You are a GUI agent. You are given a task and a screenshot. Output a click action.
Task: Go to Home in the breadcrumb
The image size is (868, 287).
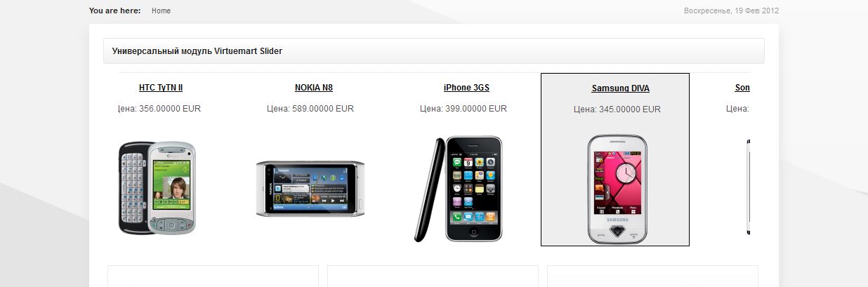pyautogui.click(x=161, y=11)
